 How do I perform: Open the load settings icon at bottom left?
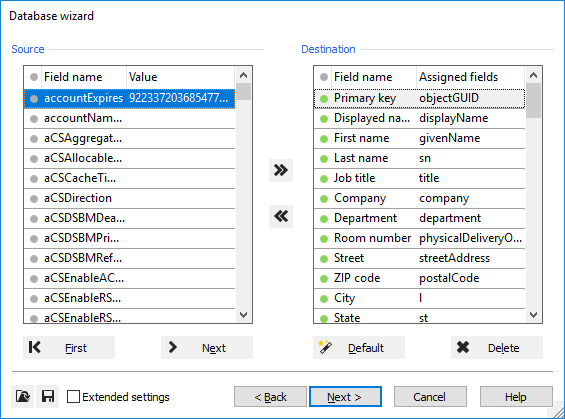click(23, 396)
